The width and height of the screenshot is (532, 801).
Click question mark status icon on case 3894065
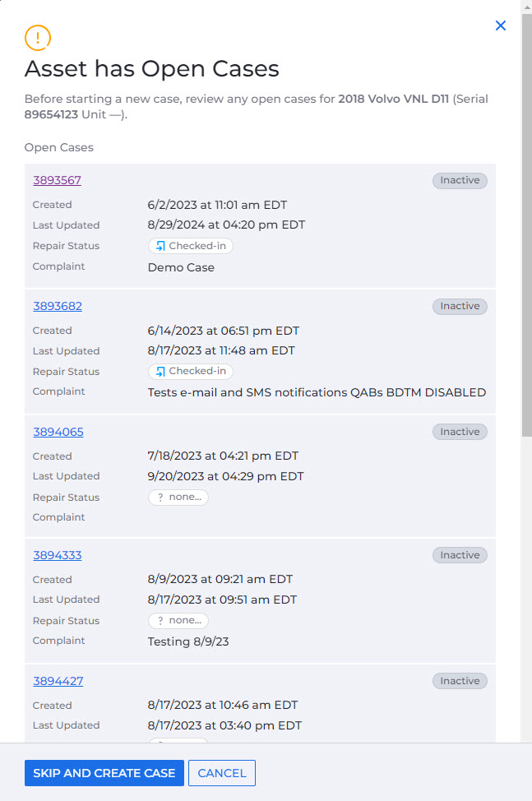click(x=160, y=497)
